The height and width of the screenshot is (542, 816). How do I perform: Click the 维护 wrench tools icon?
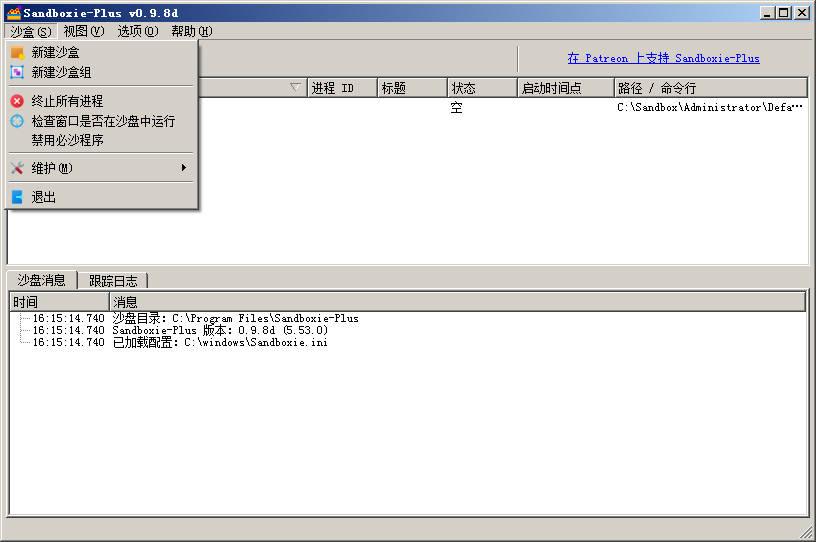17,168
